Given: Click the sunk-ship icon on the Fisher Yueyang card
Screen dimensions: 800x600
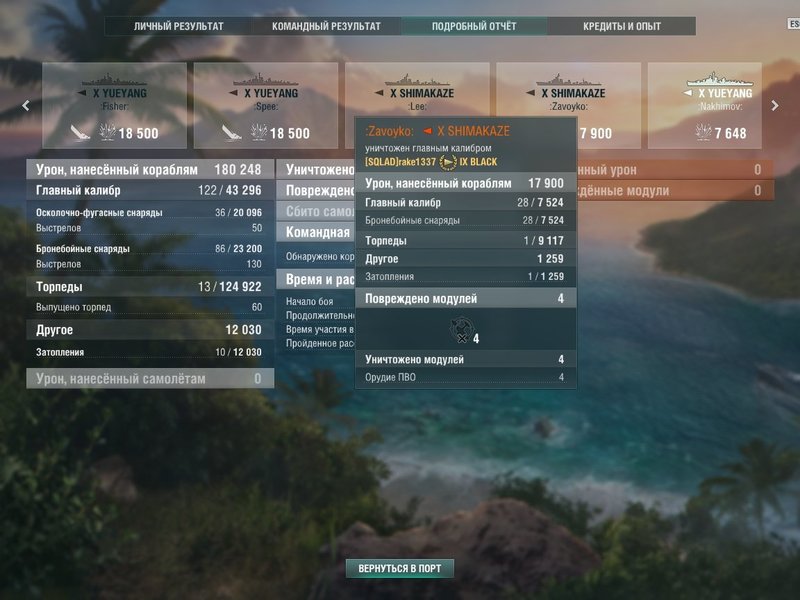Looking at the screenshot, I should click(80, 133).
